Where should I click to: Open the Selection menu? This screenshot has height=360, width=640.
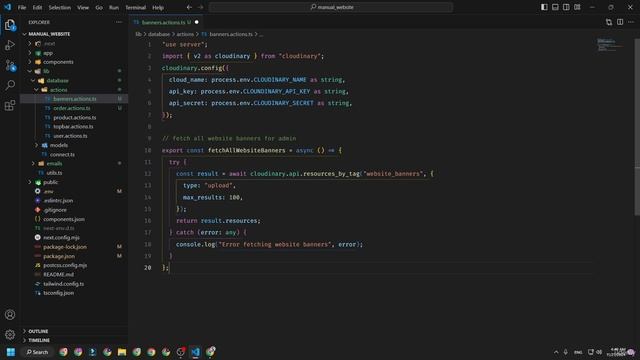pos(60,7)
